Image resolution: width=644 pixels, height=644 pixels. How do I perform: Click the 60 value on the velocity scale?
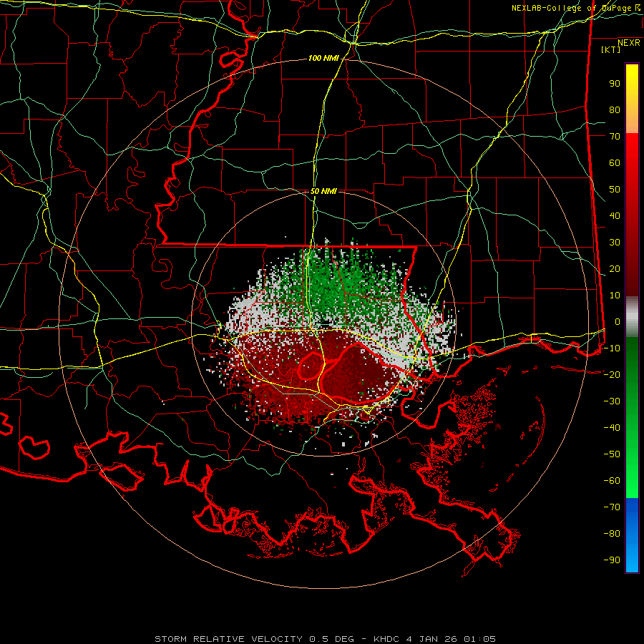(615, 163)
